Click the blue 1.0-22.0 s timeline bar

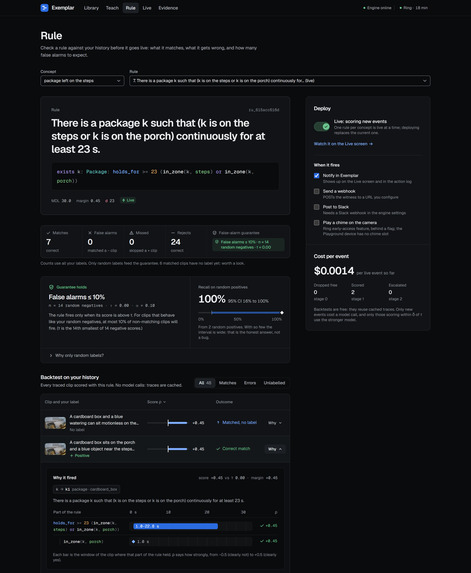click(x=175, y=526)
